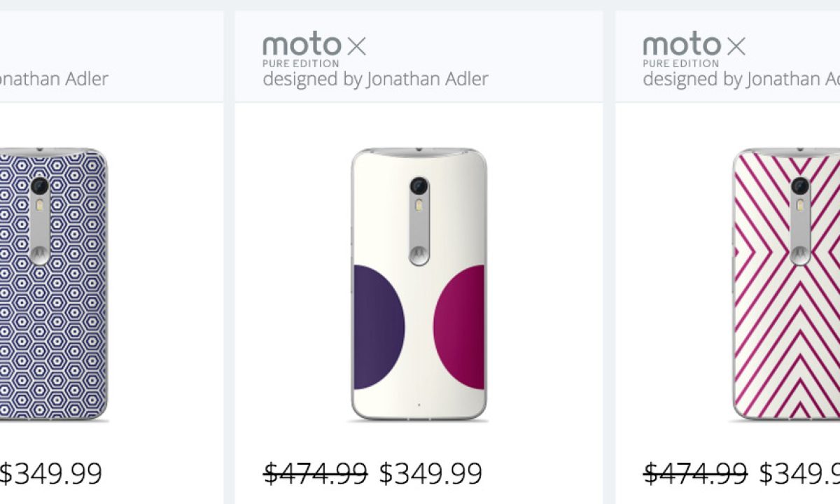Viewport: 840px width, 504px height.
Task: Click the $349.99 sale price in middle card
Action: tap(430, 474)
